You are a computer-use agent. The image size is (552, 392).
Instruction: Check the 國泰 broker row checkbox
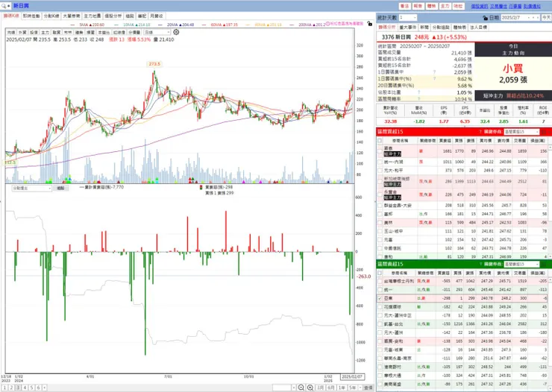pyautogui.click(x=380, y=151)
